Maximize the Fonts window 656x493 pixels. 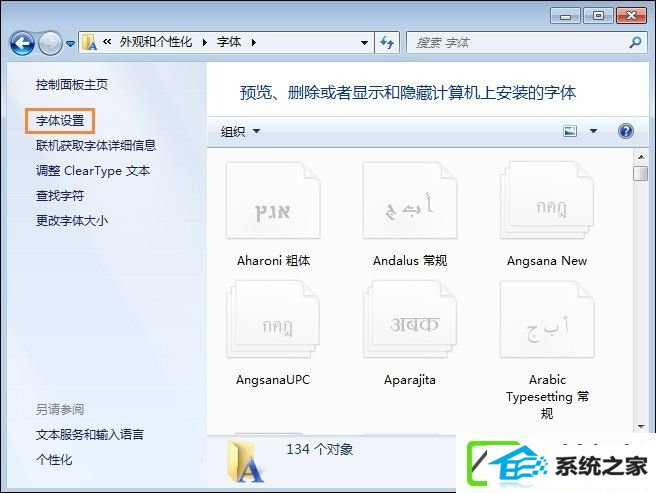(598, 16)
